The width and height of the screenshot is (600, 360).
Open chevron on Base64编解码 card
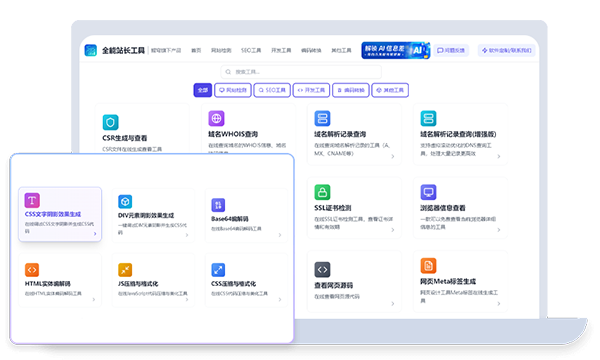280,235
